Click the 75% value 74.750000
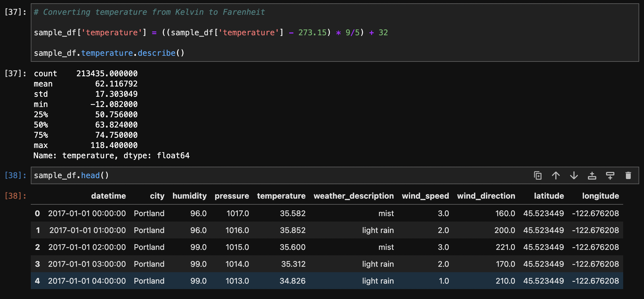The width and height of the screenshot is (644, 299). click(116, 135)
